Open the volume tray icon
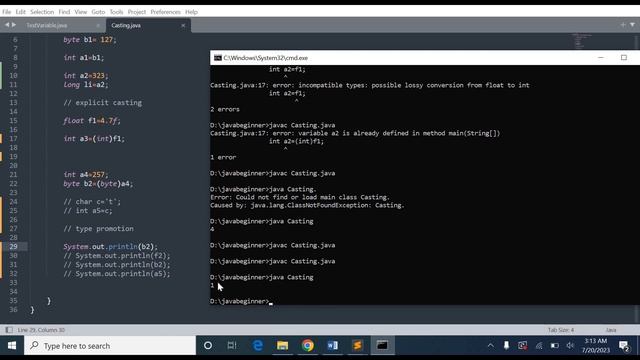This screenshot has height=360, width=640. [x=570, y=346]
